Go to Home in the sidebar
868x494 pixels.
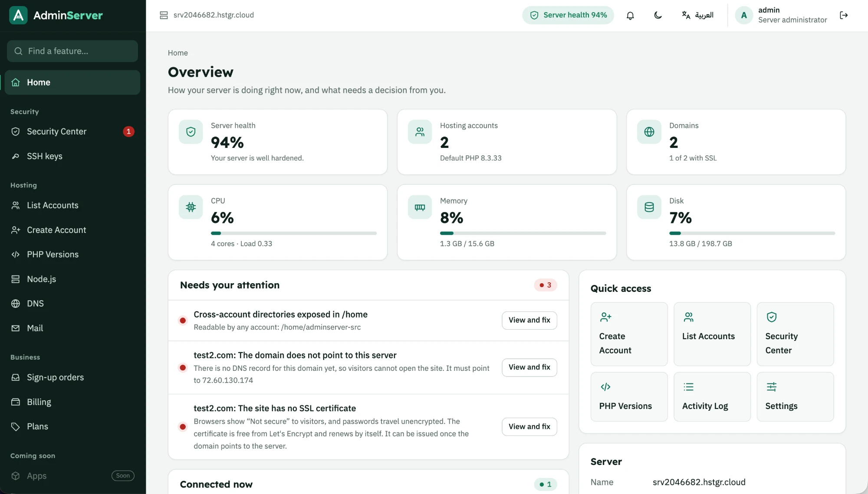[x=72, y=82]
